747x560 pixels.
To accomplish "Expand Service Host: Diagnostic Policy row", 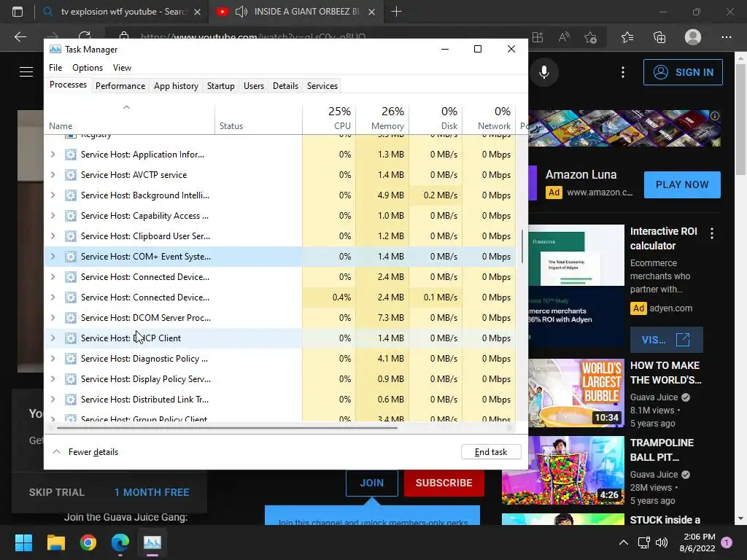I will 53,359.
